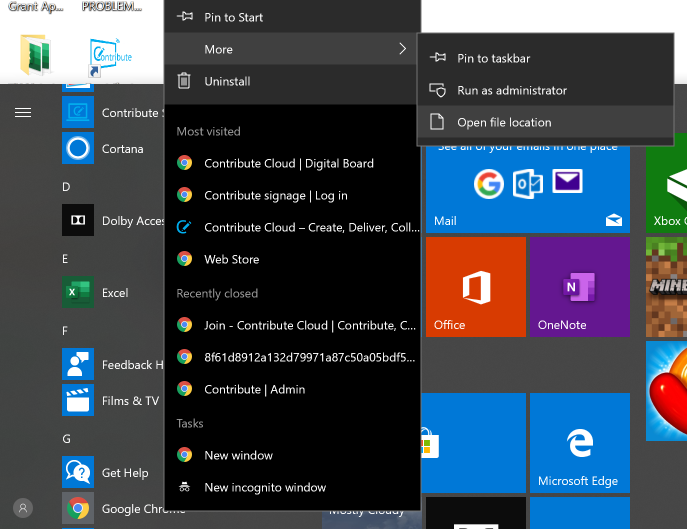Click the Pin to Start pin icon
The image size is (687, 529).
click(x=184, y=17)
